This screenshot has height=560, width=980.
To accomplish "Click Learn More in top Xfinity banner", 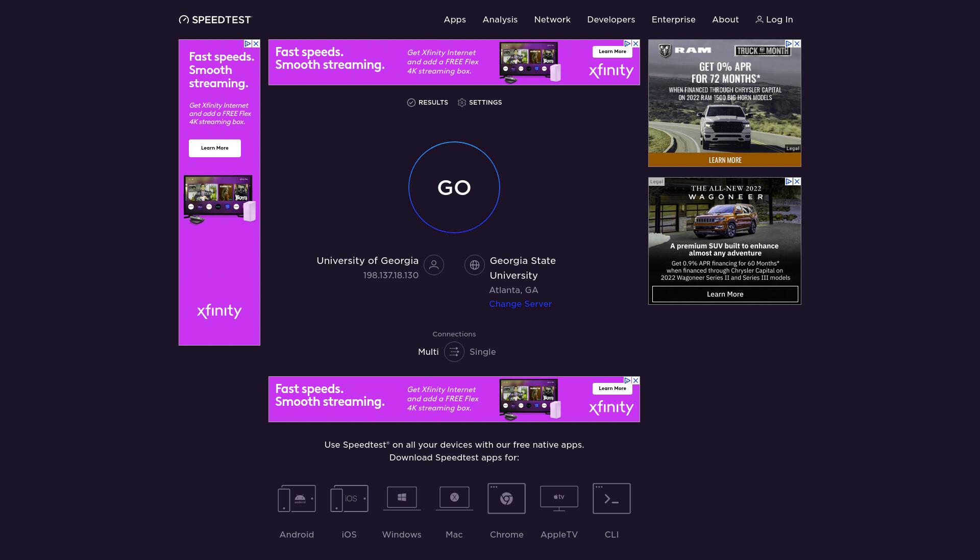I will pyautogui.click(x=612, y=52).
